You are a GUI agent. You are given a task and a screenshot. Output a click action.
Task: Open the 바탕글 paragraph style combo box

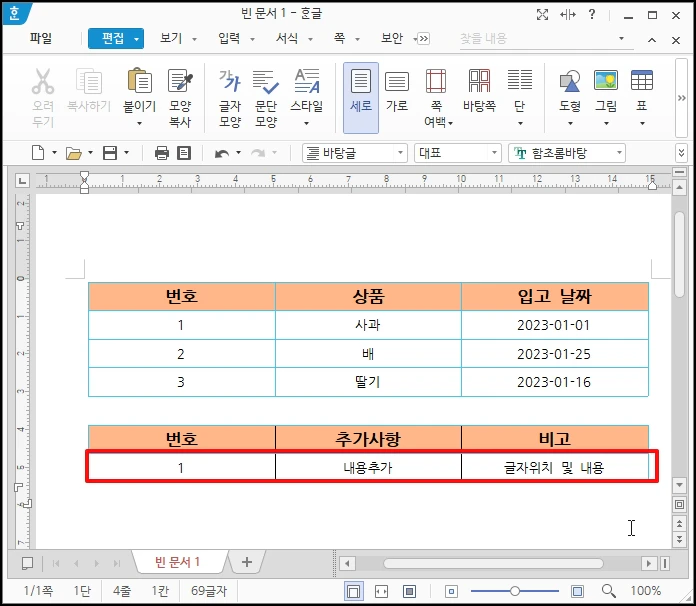click(355, 153)
